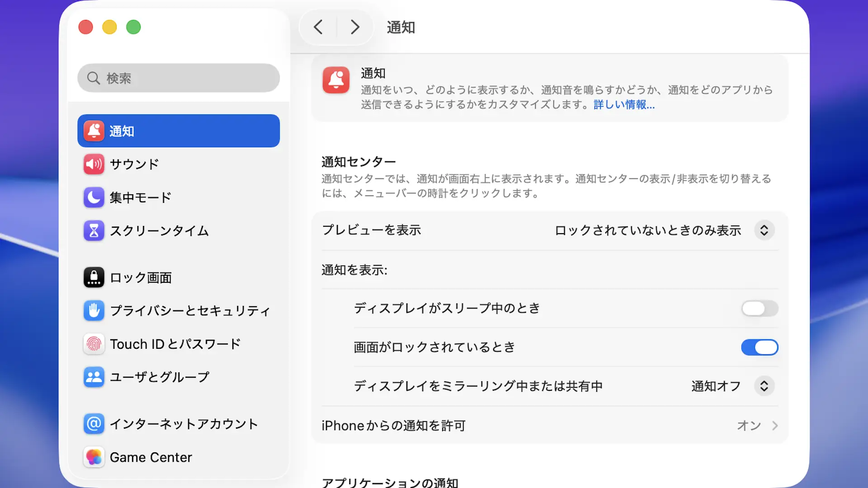Image resolution: width=868 pixels, height=488 pixels.
Task: Expand iPhone notifications (iPhoneからの通知を許可) row
Action: [774, 426]
